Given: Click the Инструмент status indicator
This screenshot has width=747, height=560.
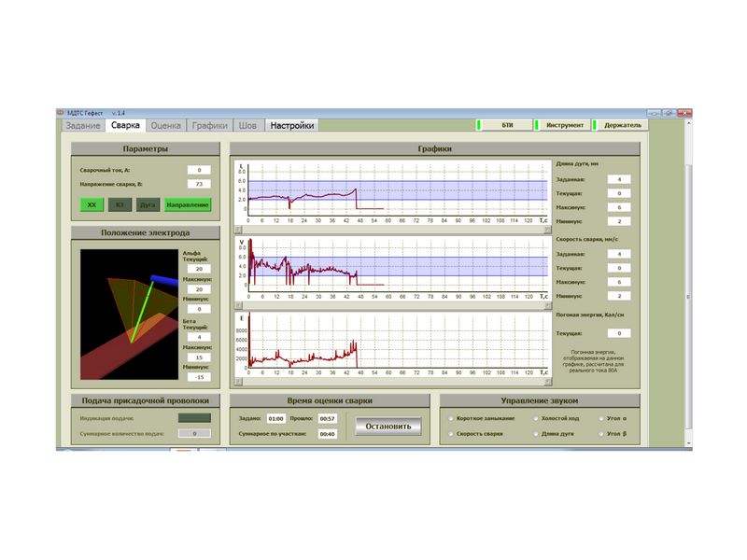Looking at the screenshot, I should coord(565,125).
